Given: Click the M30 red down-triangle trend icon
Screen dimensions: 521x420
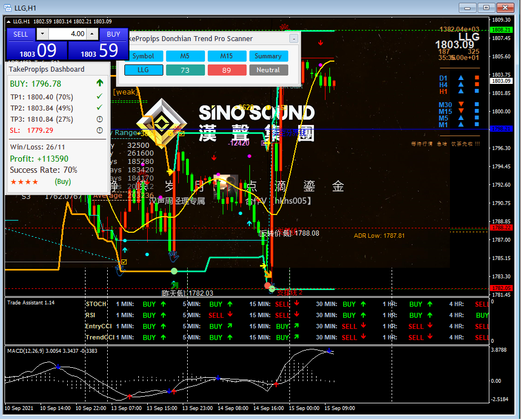Looking at the screenshot, I should tap(461, 104).
